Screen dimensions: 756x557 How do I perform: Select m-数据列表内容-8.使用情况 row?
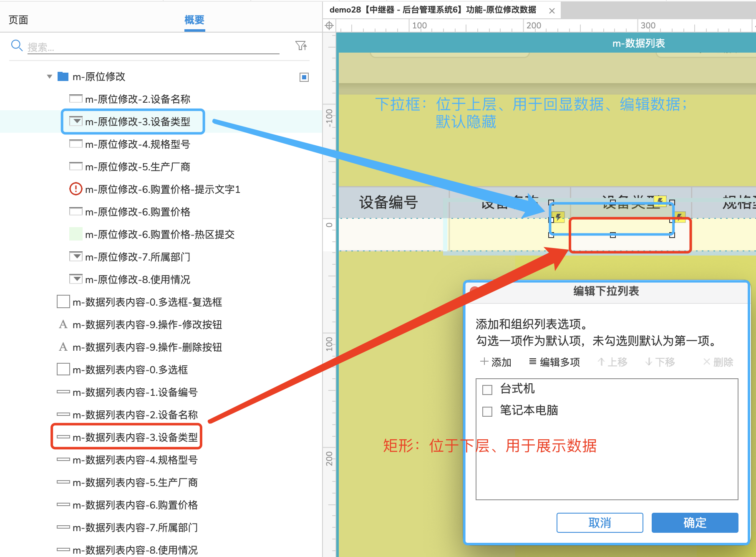point(135,550)
